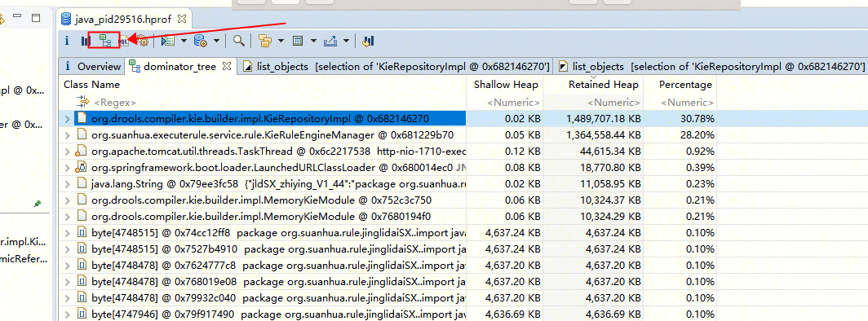Click the Regex filter icon under Class Name

[x=83, y=102]
